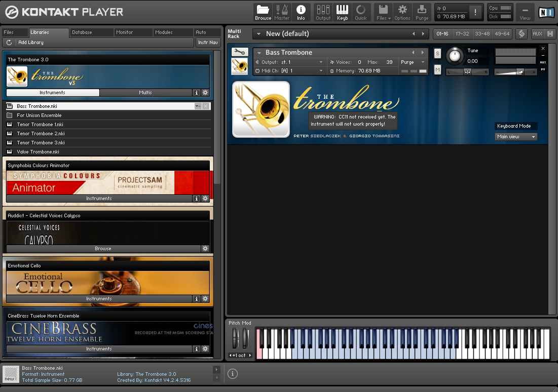Click the info icon in the bottom bar
This screenshot has width=558, height=392.
pyautogui.click(x=233, y=373)
